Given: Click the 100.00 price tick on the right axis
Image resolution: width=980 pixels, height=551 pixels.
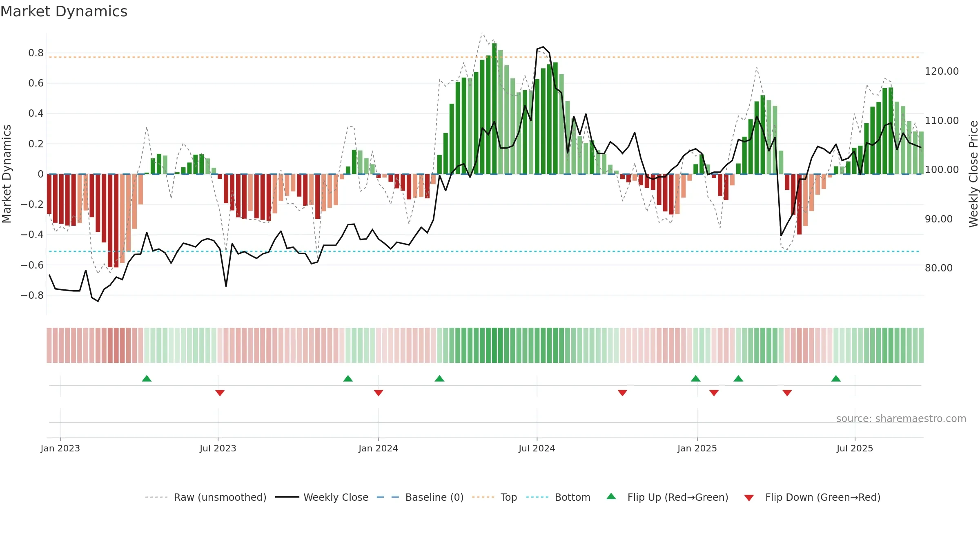Looking at the screenshot, I should [942, 170].
